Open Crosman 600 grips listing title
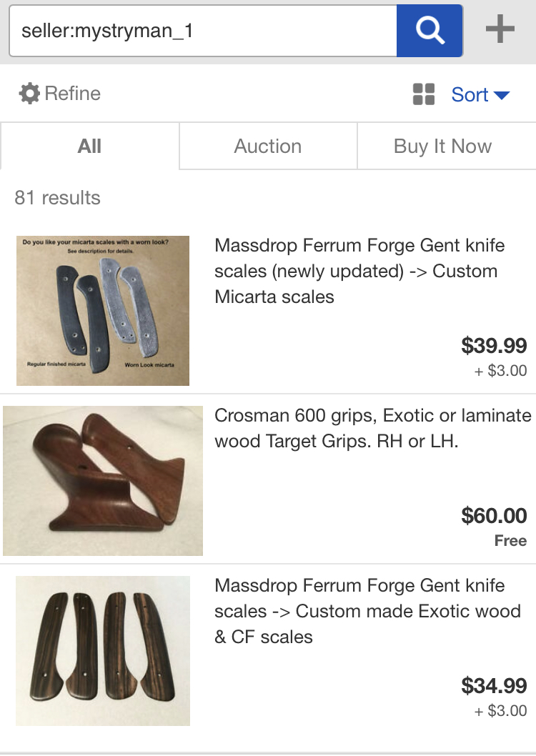 pos(372,428)
